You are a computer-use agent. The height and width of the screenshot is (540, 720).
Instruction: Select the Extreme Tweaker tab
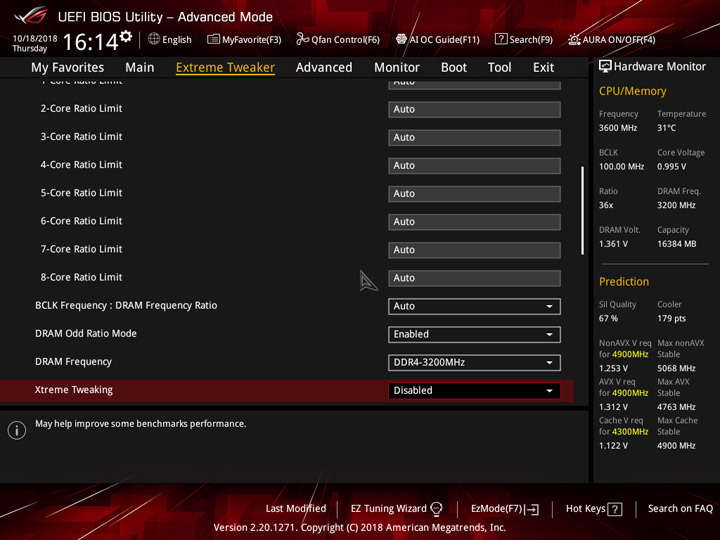tap(225, 68)
